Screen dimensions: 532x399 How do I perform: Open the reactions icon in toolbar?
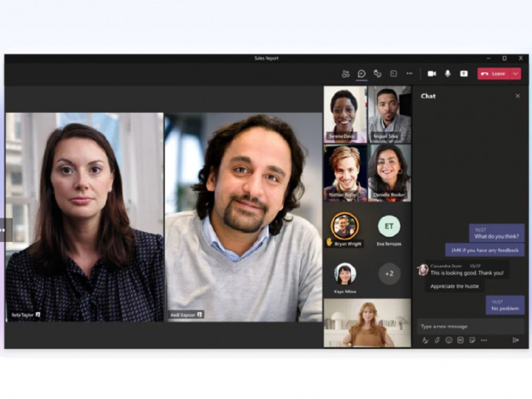tap(377, 74)
